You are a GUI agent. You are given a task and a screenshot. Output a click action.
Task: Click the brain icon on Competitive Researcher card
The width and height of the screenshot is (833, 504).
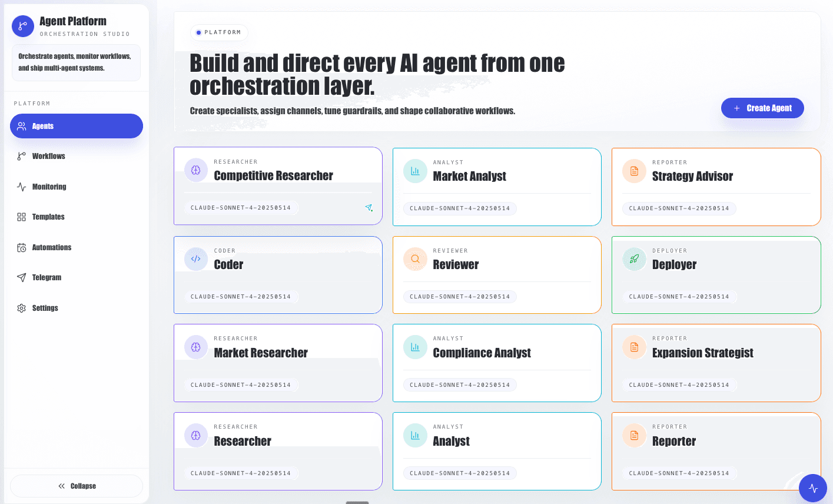(195, 170)
